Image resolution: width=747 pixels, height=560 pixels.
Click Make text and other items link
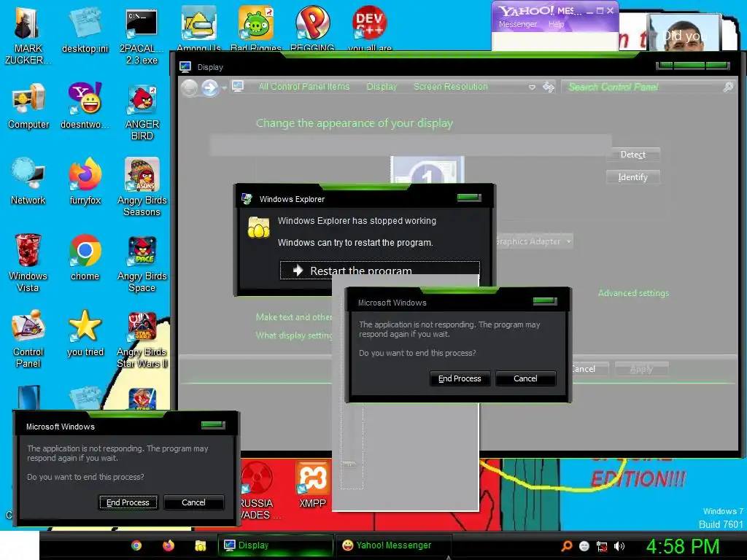point(294,317)
